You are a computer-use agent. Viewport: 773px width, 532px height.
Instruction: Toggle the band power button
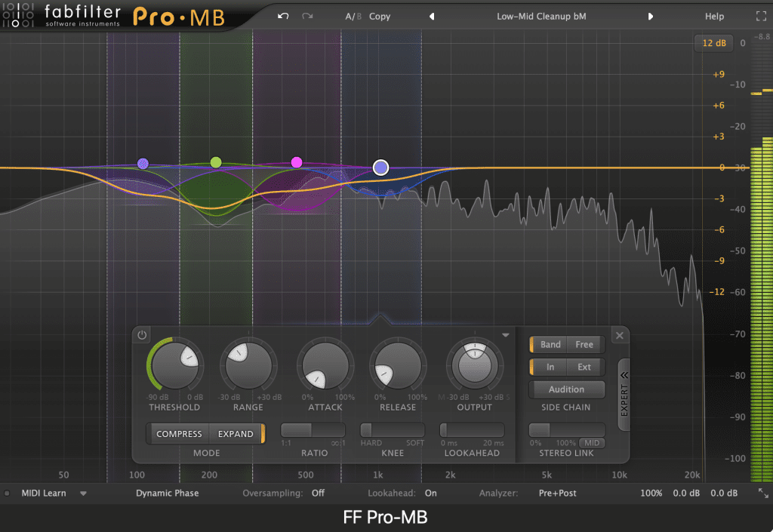click(142, 335)
